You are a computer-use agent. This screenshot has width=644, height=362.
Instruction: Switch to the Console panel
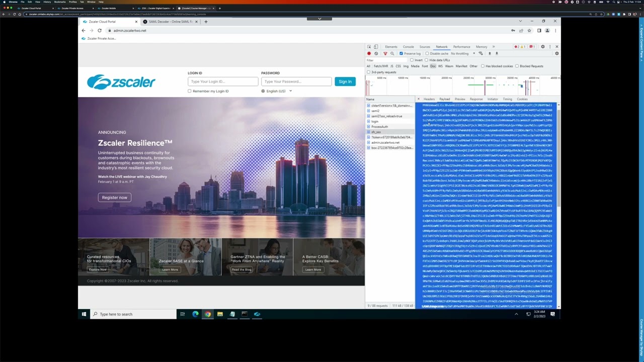click(x=408, y=47)
